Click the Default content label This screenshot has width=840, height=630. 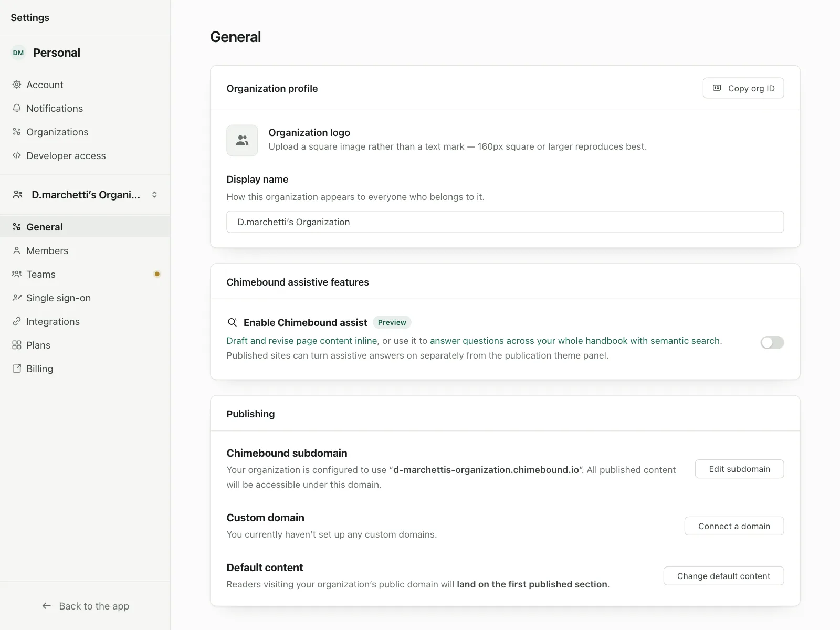[x=265, y=568]
